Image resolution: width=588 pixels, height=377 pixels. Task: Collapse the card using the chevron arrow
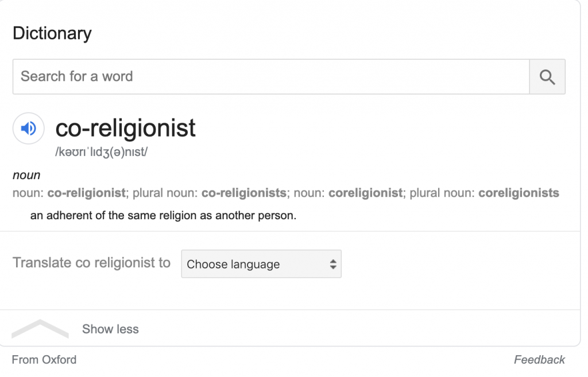pos(40,328)
